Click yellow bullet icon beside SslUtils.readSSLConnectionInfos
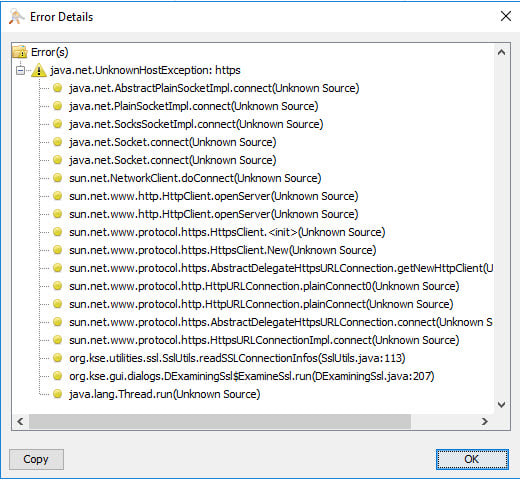 click(x=58, y=358)
